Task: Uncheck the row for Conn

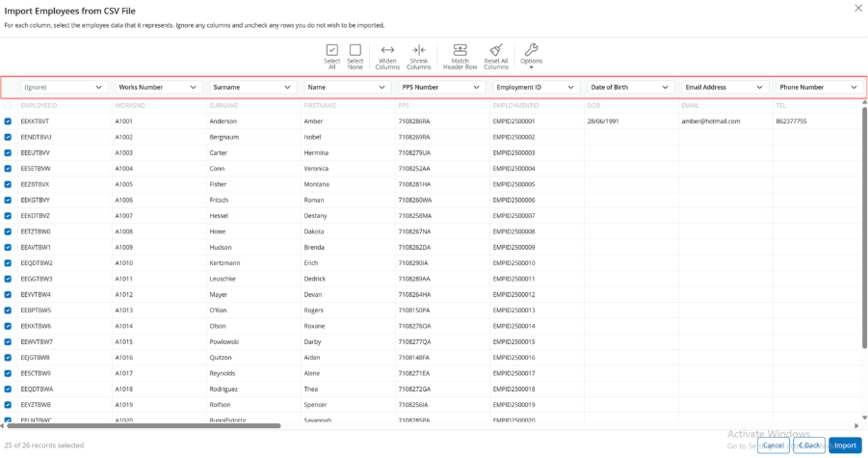Action: coord(8,169)
